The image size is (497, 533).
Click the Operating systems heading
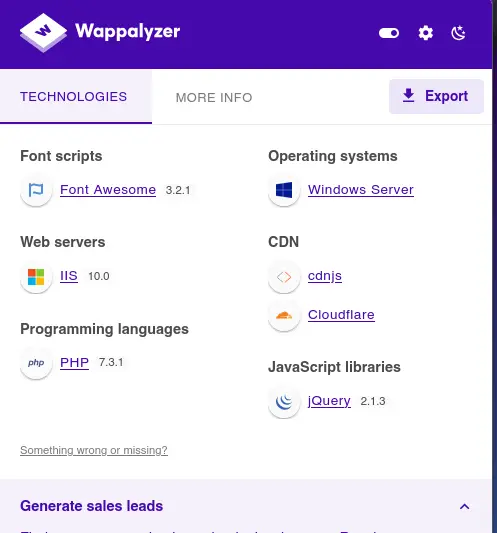(333, 156)
